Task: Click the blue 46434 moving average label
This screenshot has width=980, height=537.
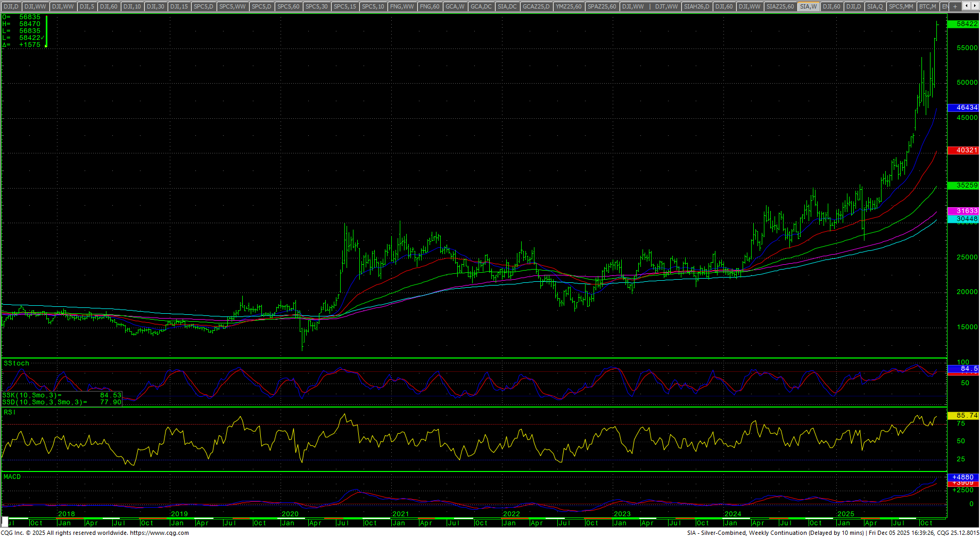Action: pos(963,108)
